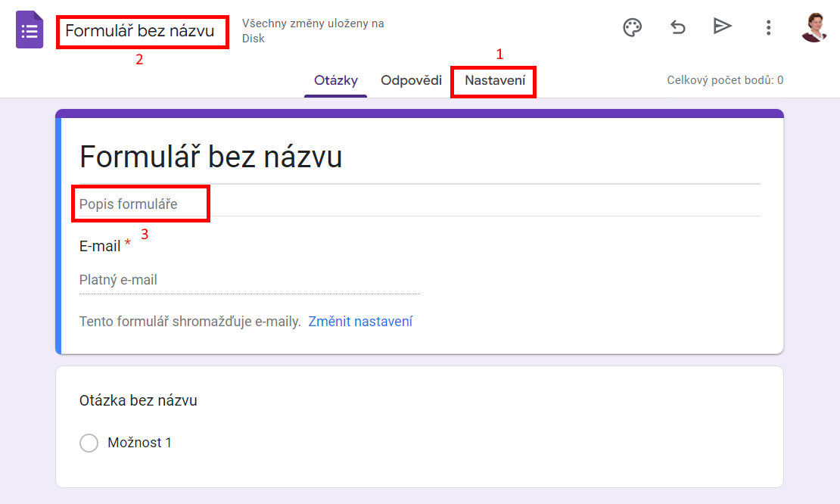Screen dimensions: 840x504
Task: Click the Undo icon
Action: tap(677, 27)
